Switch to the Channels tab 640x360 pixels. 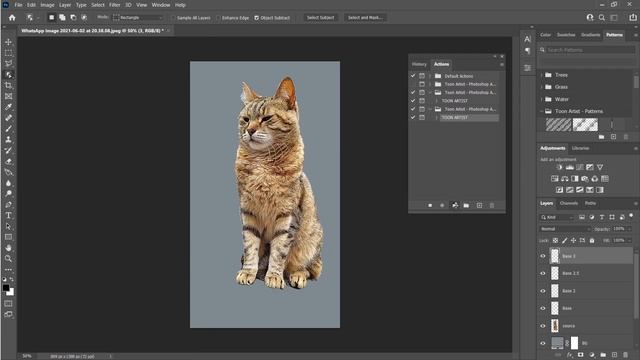[x=569, y=203]
